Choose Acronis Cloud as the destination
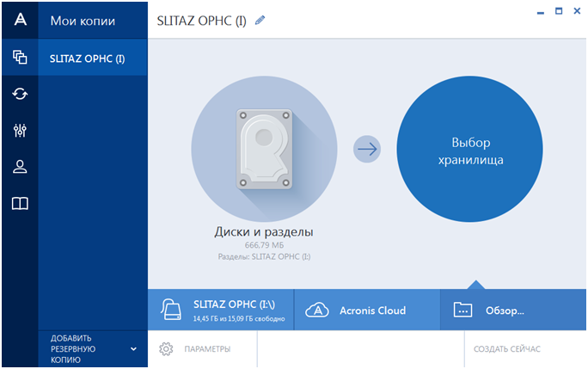The image size is (588, 369). (367, 310)
